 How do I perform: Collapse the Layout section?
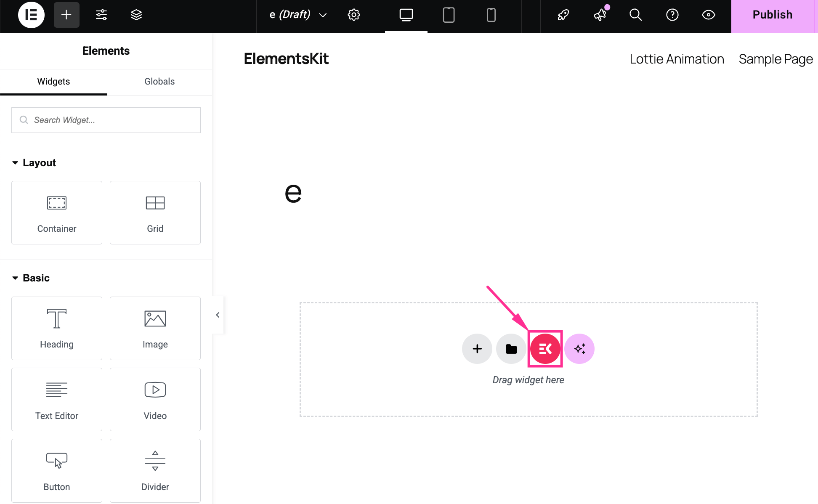point(15,163)
